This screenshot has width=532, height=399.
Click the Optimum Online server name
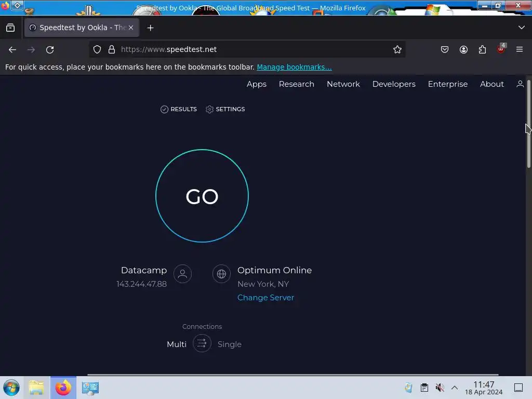pyautogui.click(x=274, y=270)
